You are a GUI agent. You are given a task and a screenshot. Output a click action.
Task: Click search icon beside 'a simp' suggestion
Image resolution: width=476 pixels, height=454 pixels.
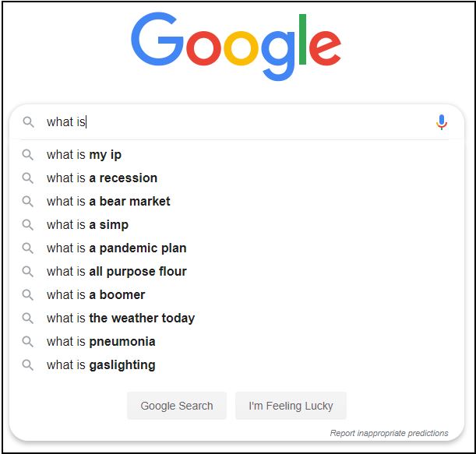click(28, 225)
